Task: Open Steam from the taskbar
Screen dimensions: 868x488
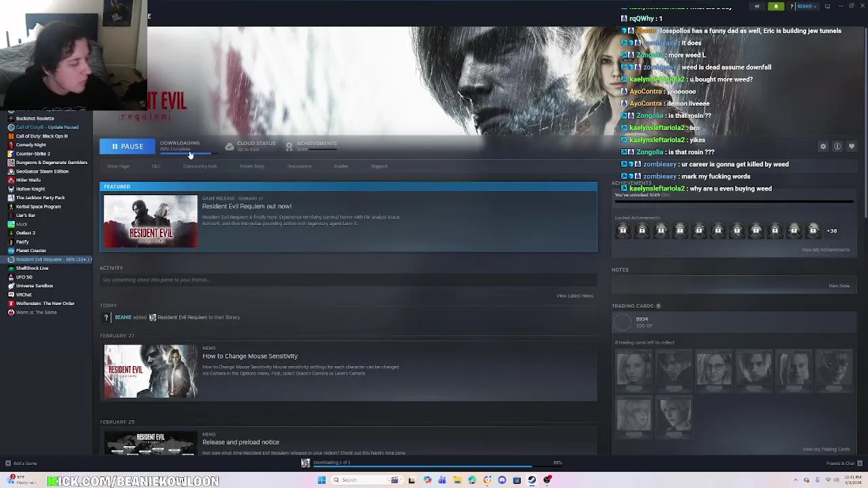Action: coord(532,481)
